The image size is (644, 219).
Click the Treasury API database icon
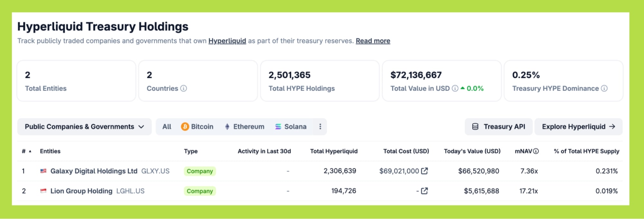[x=475, y=127]
